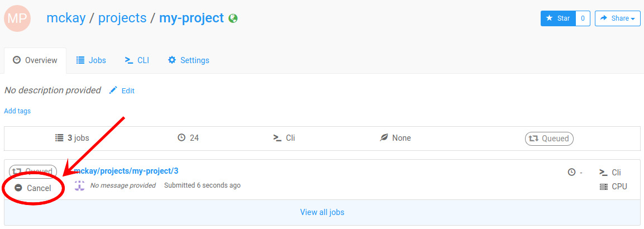Click the star count number box
The width and height of the screenshot is (644, 229).
coord(583,18)
